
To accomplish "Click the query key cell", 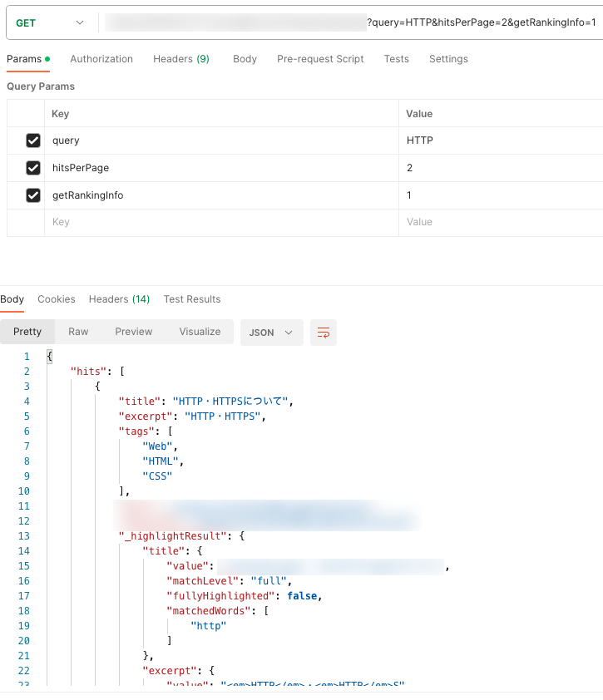I will (x=221, y=140).
